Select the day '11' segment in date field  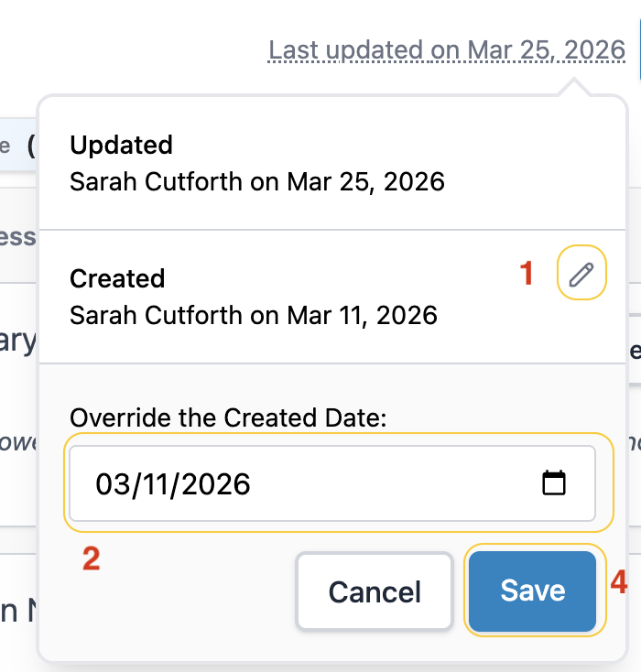[155, 484]
